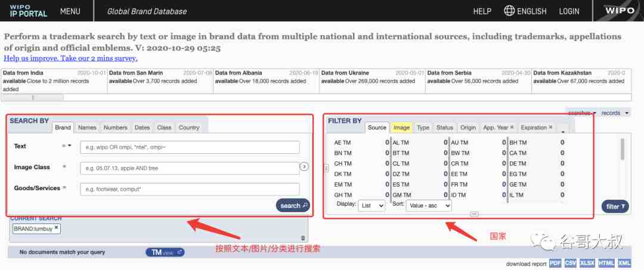Select the App. Year filter tab
The image size is (644, 270).
tap(496, 128)
